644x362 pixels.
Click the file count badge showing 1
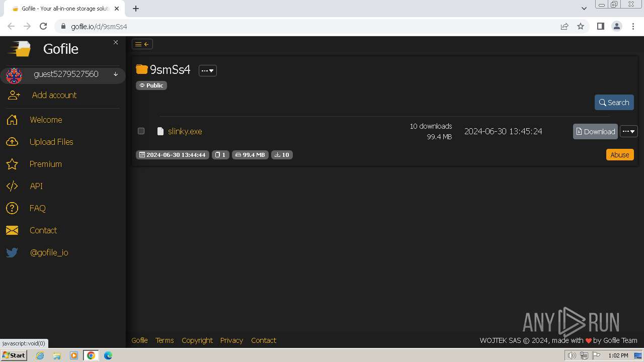click(x=220, y=155)
